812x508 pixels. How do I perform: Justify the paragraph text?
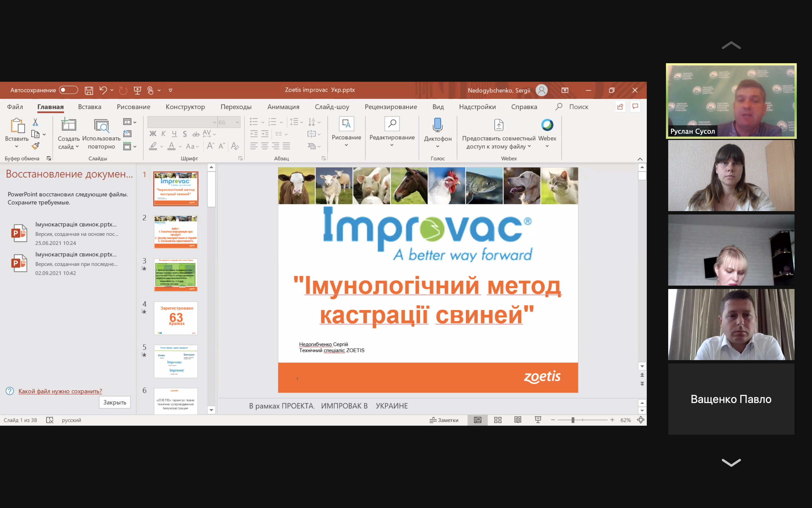[x=286, y=146]
